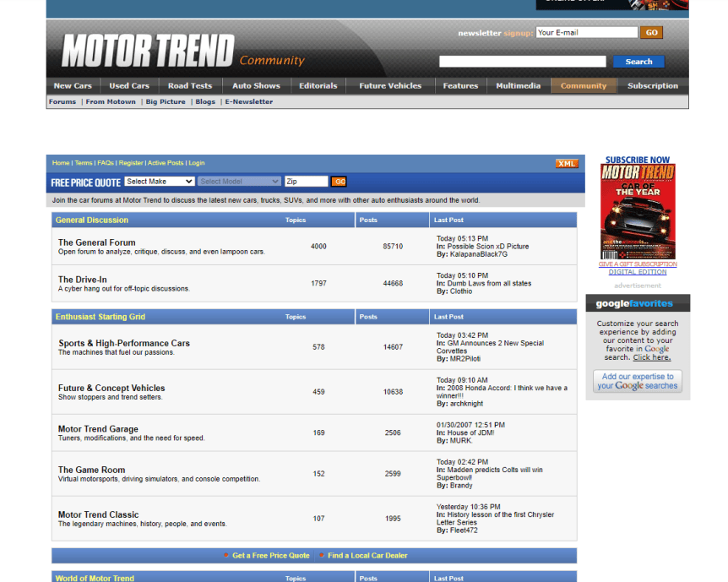Open The Drive-In forum

pos(82,280)
